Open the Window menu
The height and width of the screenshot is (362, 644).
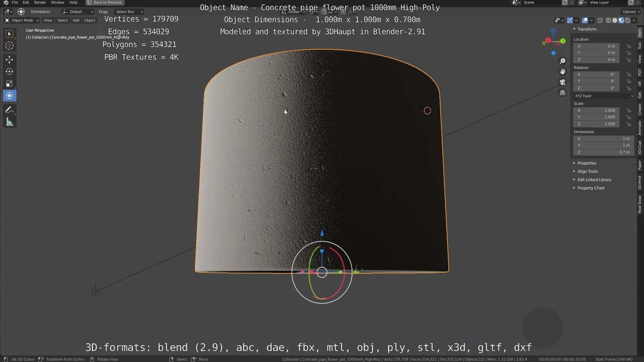(x=57, y=2)
